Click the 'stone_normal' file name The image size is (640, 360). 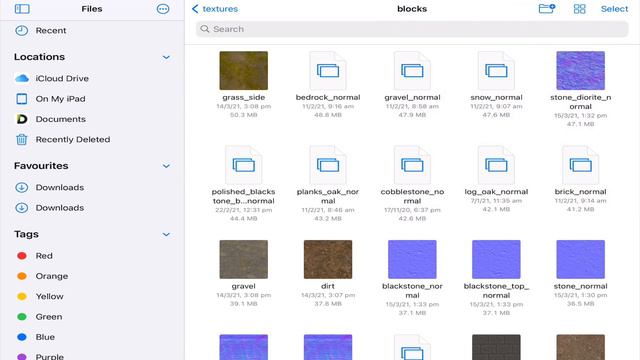coord(580,286)
